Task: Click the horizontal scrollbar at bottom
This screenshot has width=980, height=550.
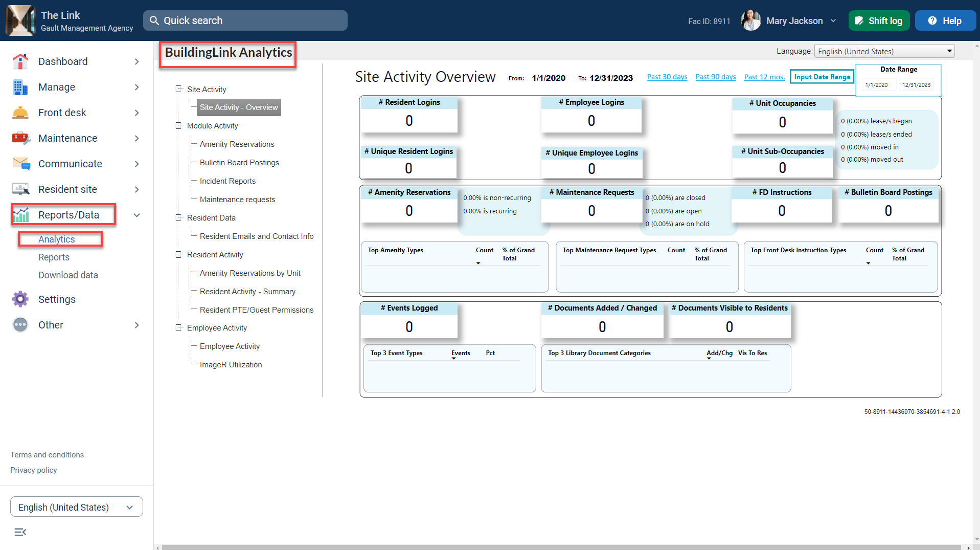Action: tap(562, 547)
